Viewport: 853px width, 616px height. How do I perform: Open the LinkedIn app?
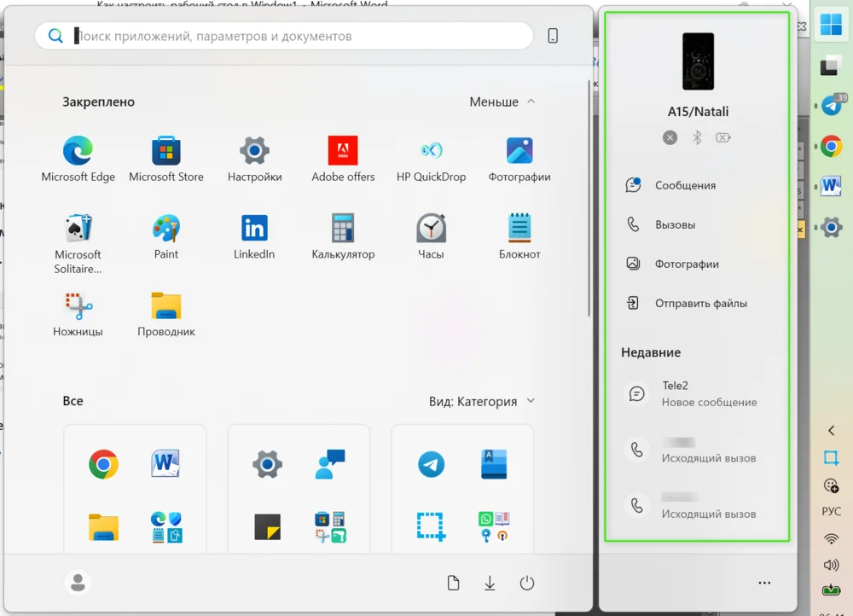pos(254,236)
